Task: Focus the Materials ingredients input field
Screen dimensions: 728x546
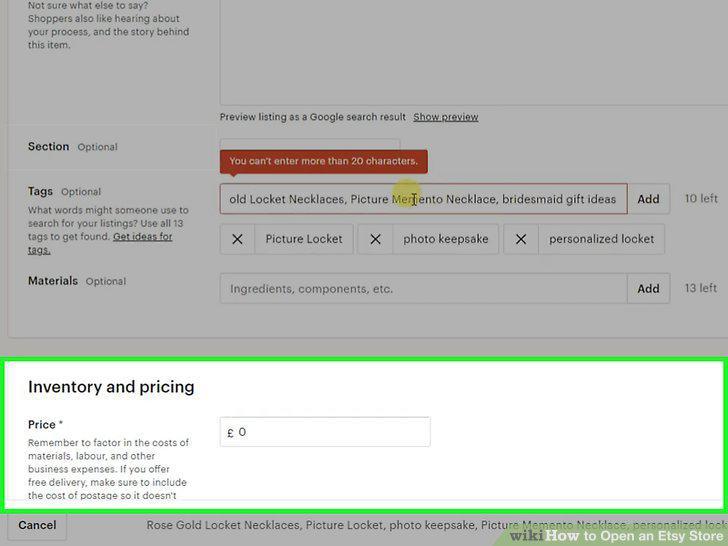Action: click(423, 288)
